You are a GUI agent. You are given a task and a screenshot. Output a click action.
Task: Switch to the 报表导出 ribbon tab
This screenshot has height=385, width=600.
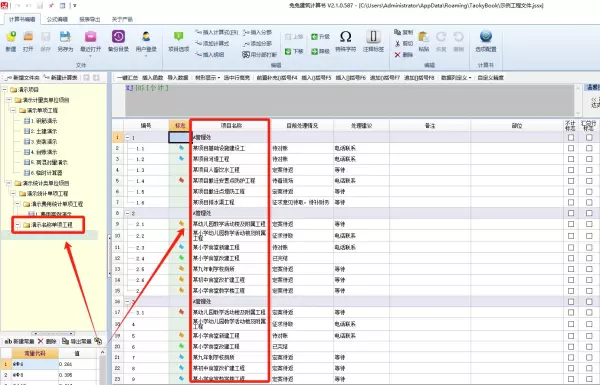click(90, 19)
